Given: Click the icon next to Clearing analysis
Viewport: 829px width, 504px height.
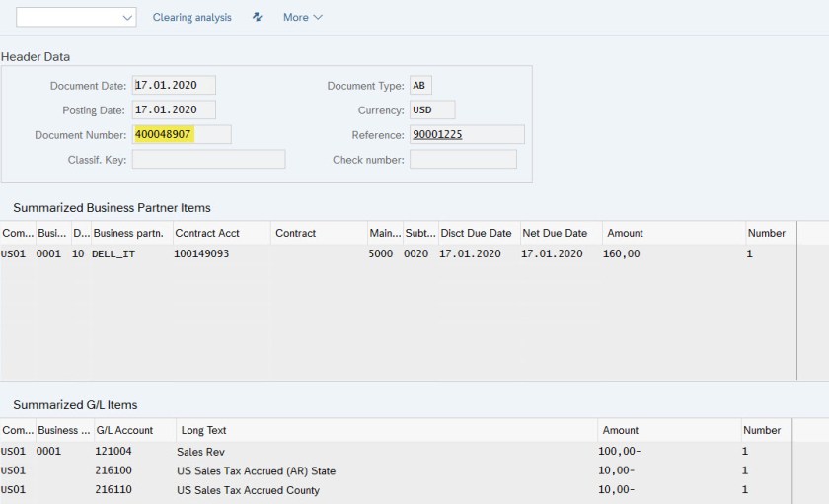Looking at the screenshot, I should pyautogui.click(x=258, y=17).
